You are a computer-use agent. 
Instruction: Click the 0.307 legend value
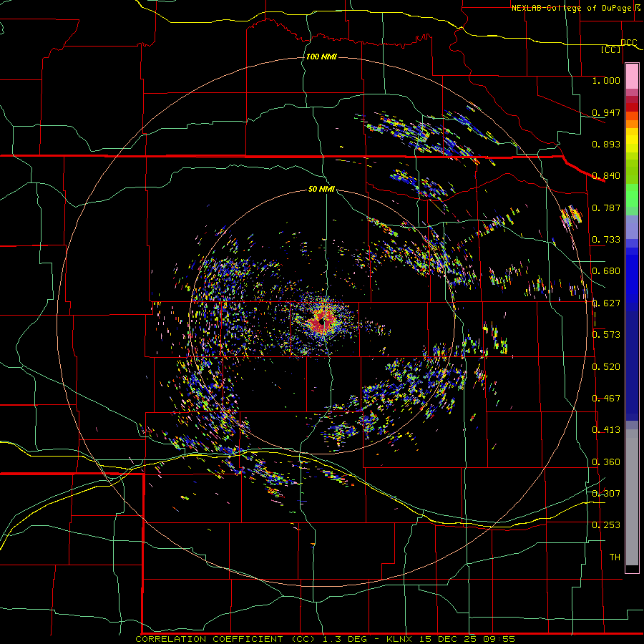tap(606, 494)
